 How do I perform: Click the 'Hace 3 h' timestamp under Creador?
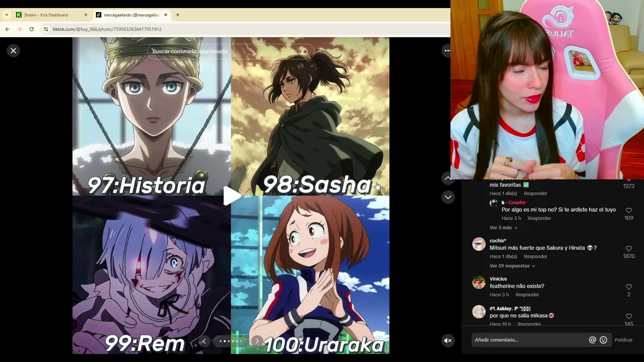coord(511,218)
